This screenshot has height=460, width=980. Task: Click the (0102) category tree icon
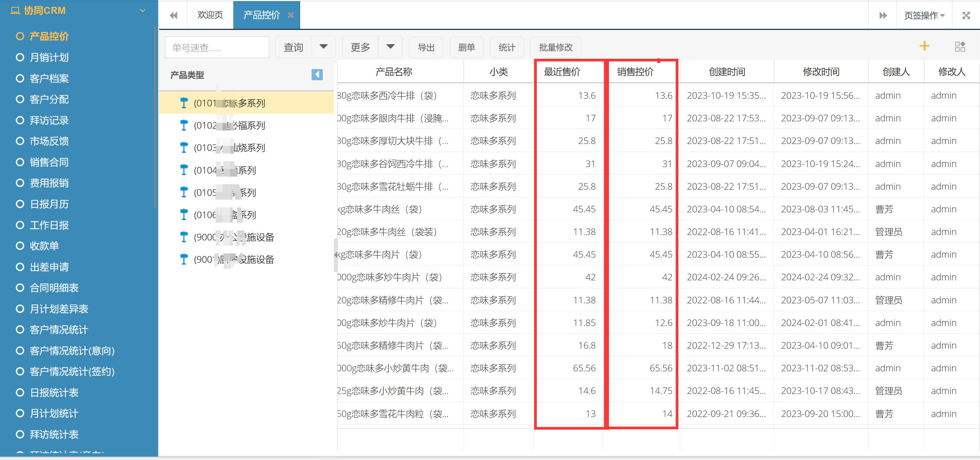(184, 125)
